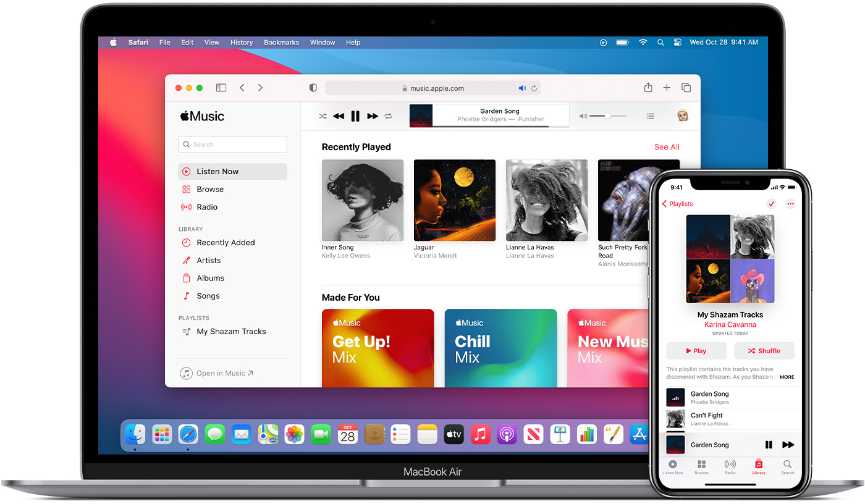Toggle the Safari sidebar panel
The width and height of the screenshot is (865, 504).
(221, 88)
